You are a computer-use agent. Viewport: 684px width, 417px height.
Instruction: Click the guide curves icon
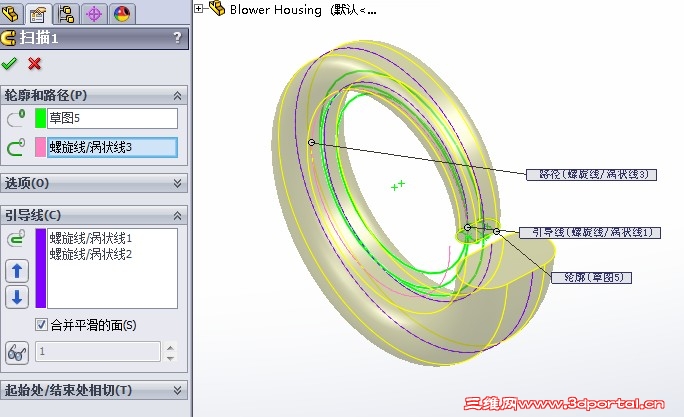(16, 238)
